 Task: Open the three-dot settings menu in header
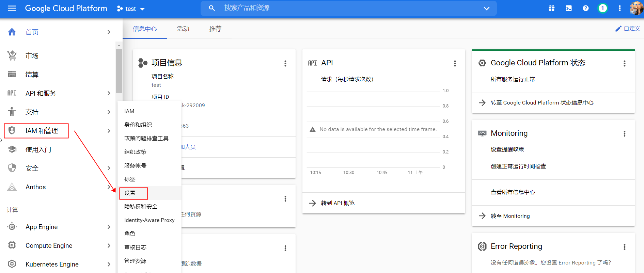pyautogui.click(x=620, y=8)
